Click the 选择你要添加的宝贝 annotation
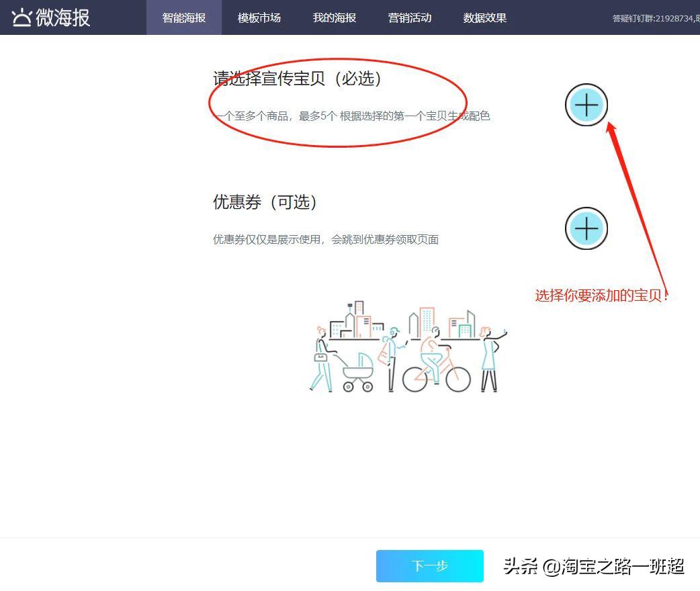Screen dimensions: 700x591 pyautogui.click(x=601, y=295)
